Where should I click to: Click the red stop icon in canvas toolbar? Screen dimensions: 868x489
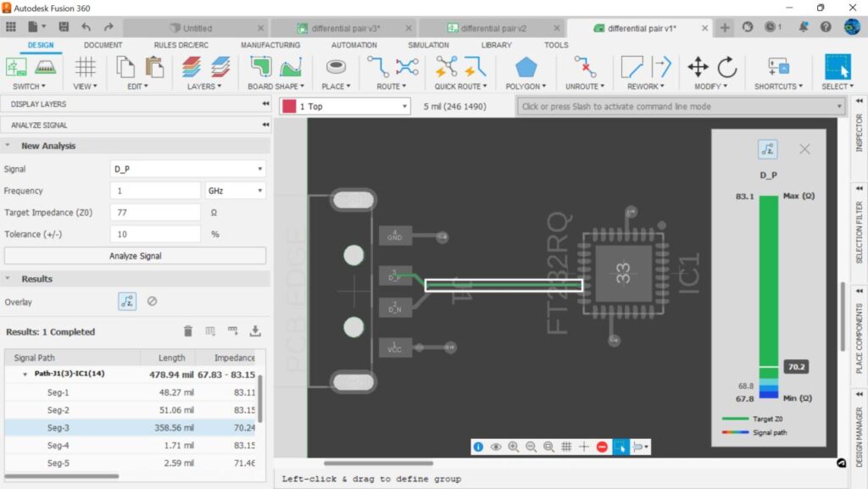[602, 447]
